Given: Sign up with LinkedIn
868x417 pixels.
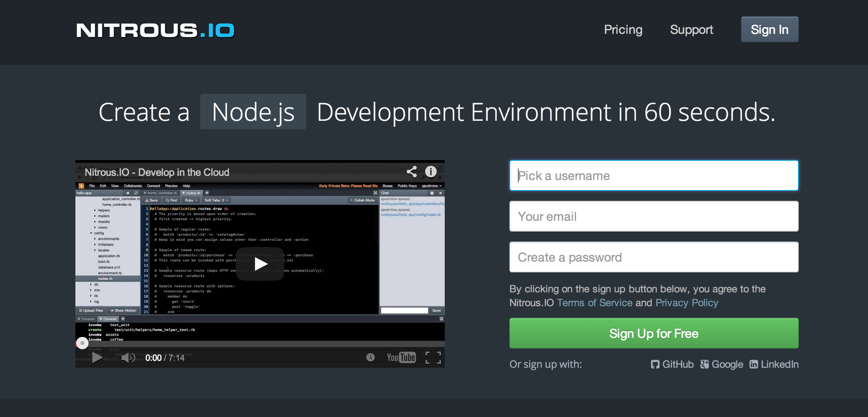Looking at the screenshot, I should [774, 364].
